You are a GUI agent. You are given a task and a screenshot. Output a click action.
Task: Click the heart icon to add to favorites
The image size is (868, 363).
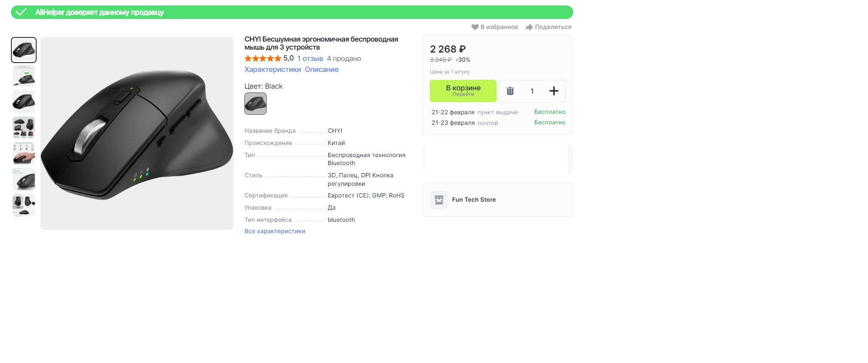475,27
